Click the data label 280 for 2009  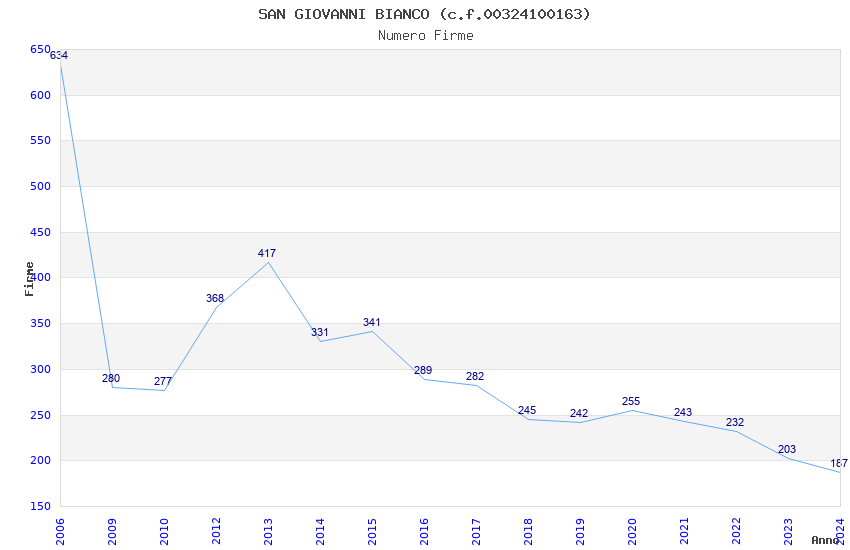coord(111,378)
